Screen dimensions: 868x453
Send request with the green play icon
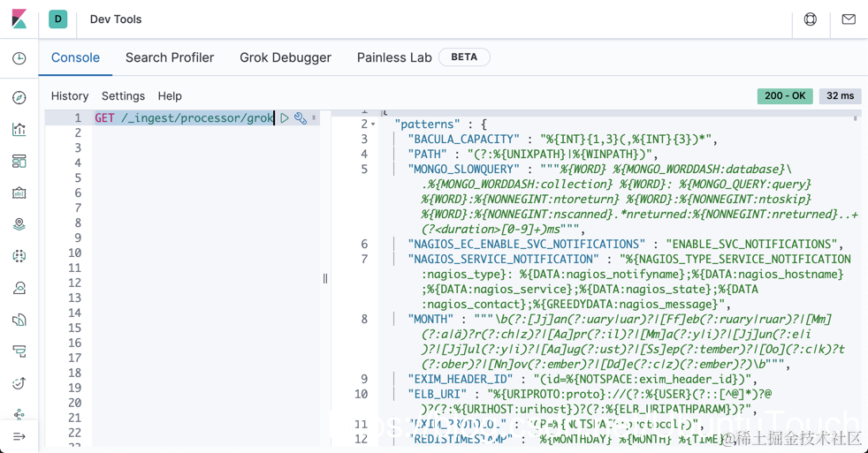(x=285, y=117)
